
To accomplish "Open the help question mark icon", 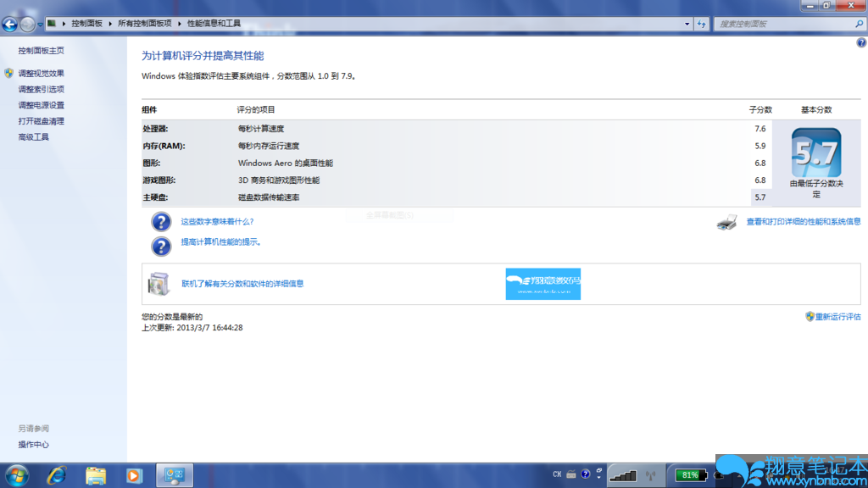I will point(861,42).
